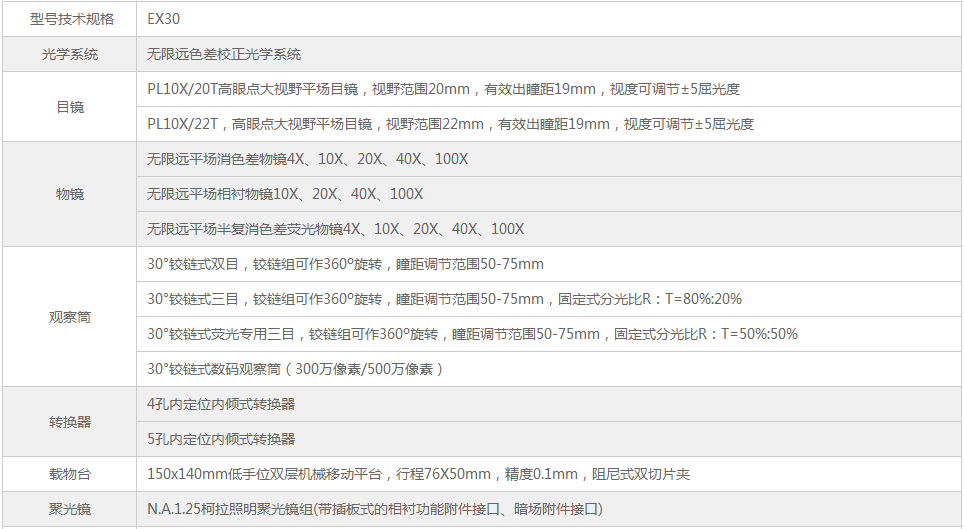964x529 pixels.
Task: Select the 光学系统 row label
Action: 70,54
